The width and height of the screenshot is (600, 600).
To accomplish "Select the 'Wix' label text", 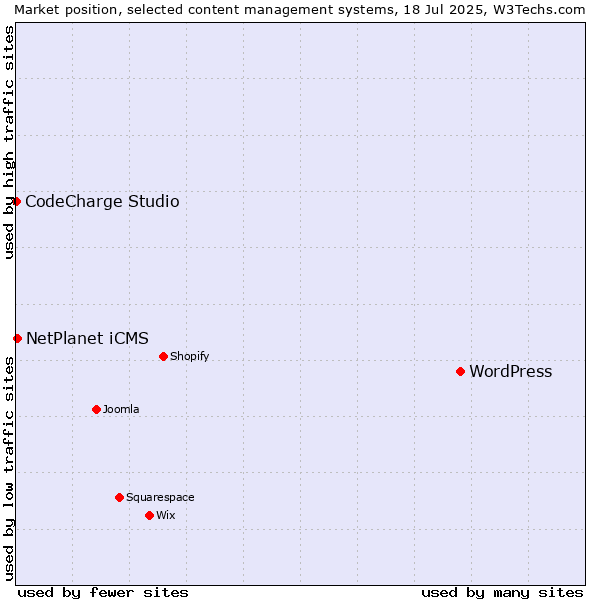I will pyautogui.click(x=166, y=515).
